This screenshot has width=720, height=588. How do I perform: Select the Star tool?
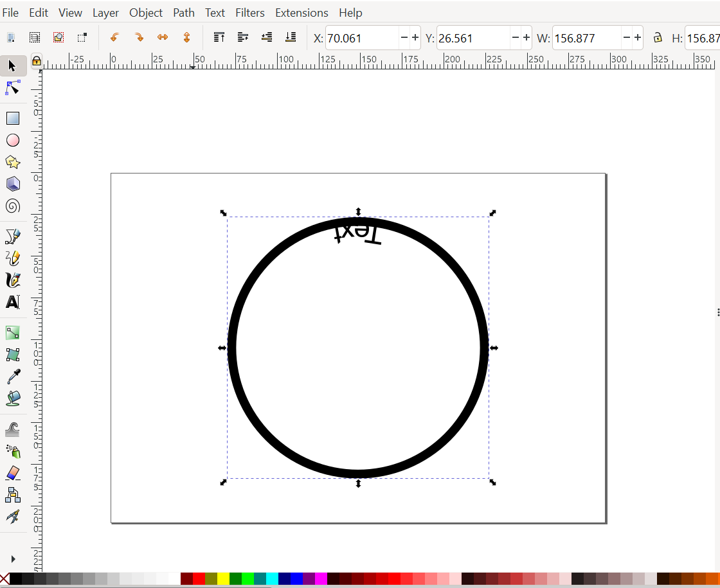(x=13, y=162)
